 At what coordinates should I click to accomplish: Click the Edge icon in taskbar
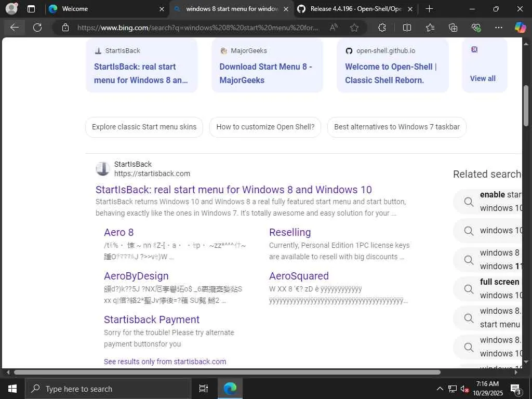[x=230, y=389]
